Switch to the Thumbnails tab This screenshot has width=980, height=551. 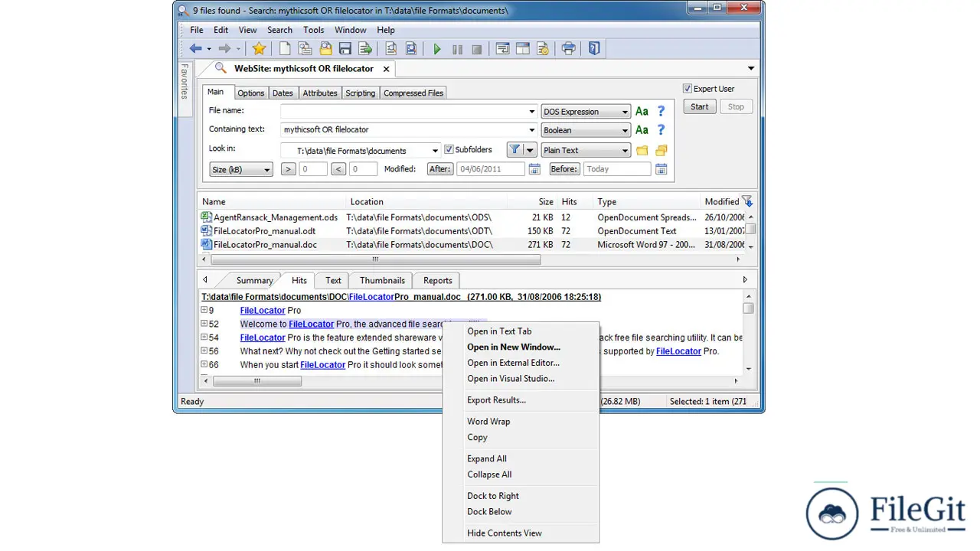point(382,281)
